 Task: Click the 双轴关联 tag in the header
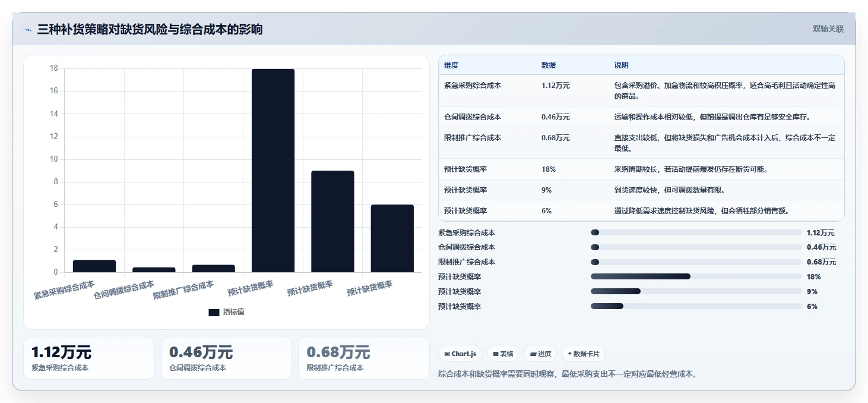(828, 29)
